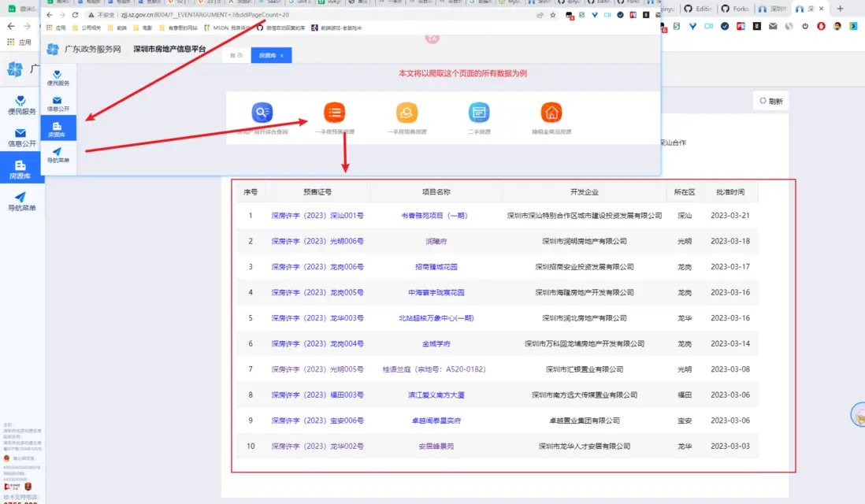This screenshot has width=865, height=504.
Task: Click the blue V extension in background toolbar
Action: coord(692,26)
